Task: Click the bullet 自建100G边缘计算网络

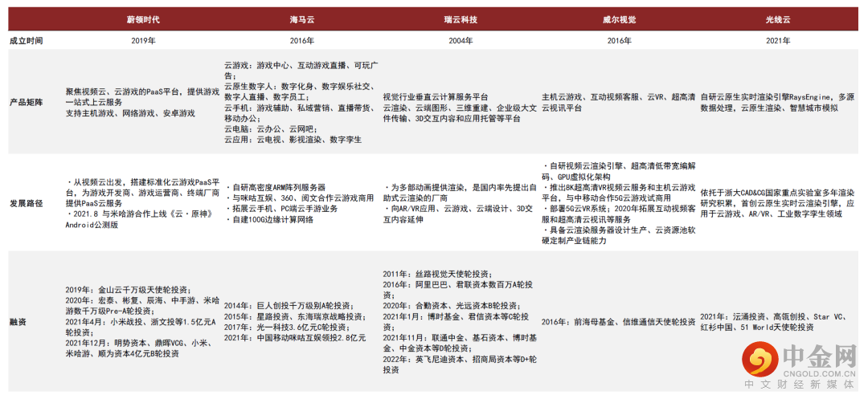Action: click(x=269, y=220)
